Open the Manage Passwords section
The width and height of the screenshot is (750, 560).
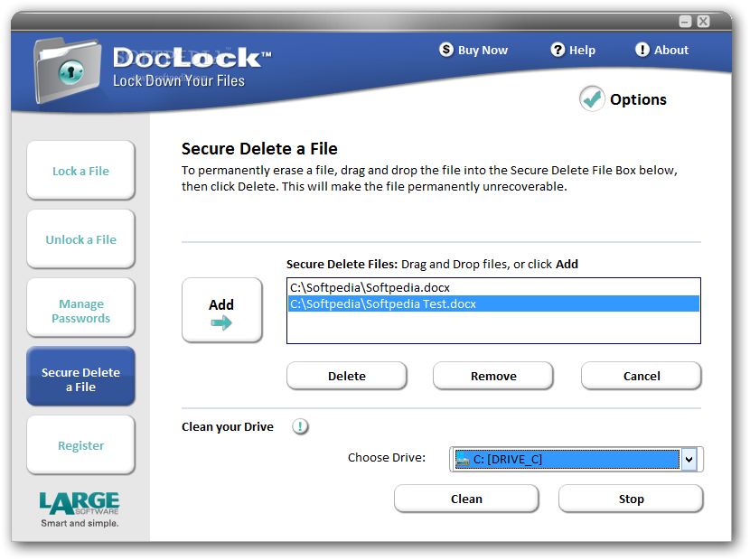pyautogui.click(x=80, y=308)
